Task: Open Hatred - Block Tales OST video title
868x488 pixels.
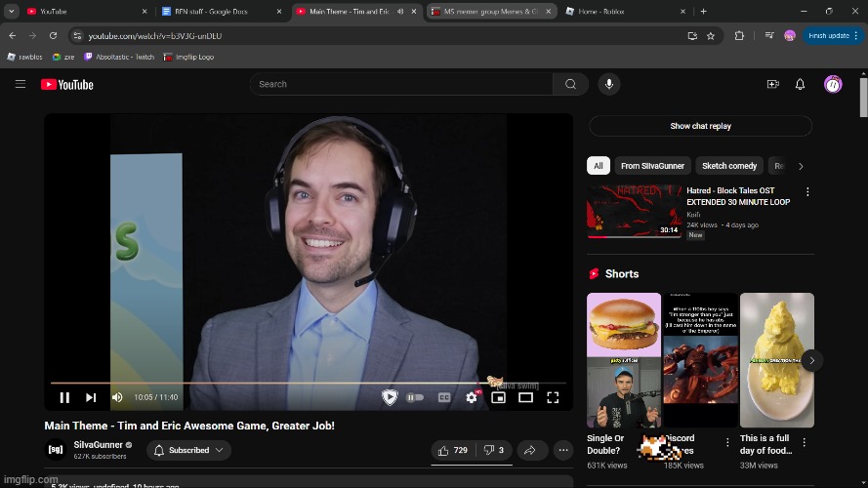Action: [x=738, y=196]
